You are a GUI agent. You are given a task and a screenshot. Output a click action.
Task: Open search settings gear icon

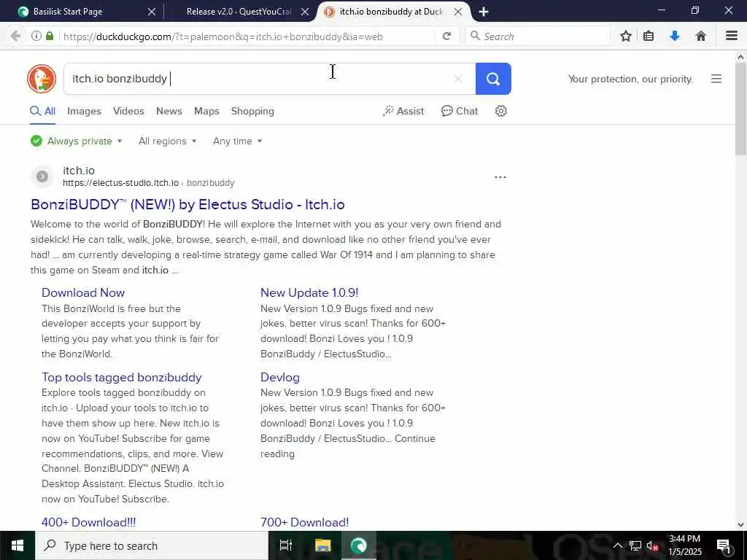pos(500,111)
